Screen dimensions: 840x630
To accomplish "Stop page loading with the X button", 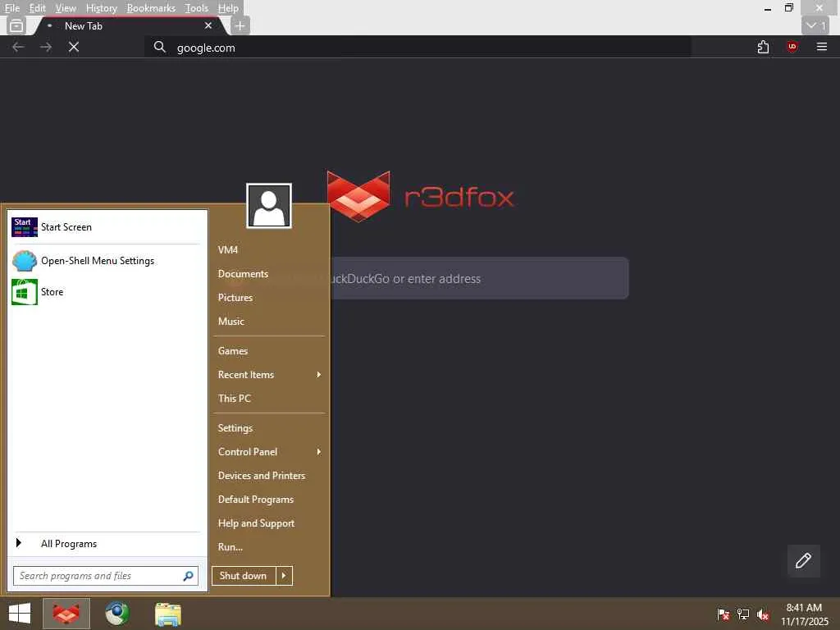I will pos(74,47).
